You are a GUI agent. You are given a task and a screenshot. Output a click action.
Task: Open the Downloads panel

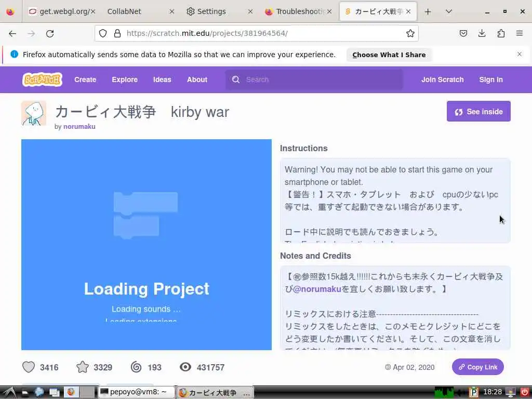[482, 33]
